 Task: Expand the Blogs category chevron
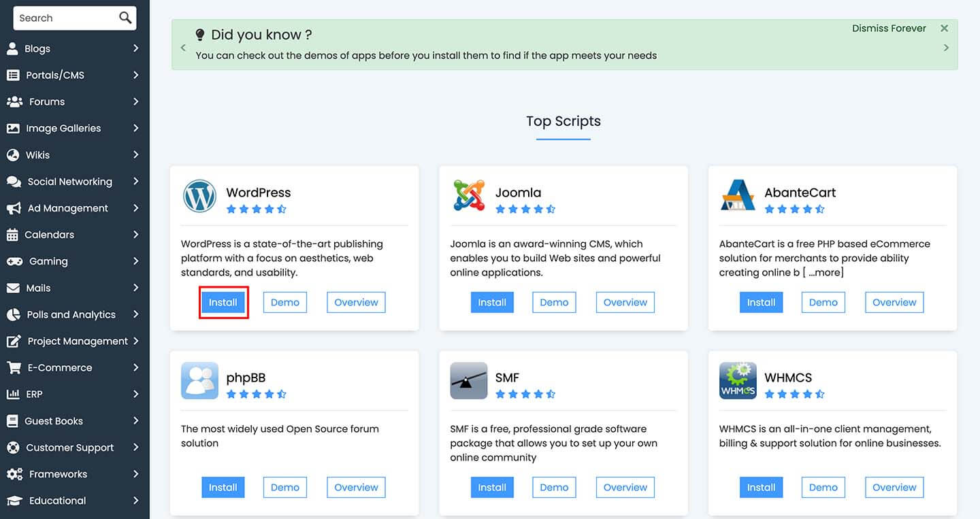click(136, 48)
